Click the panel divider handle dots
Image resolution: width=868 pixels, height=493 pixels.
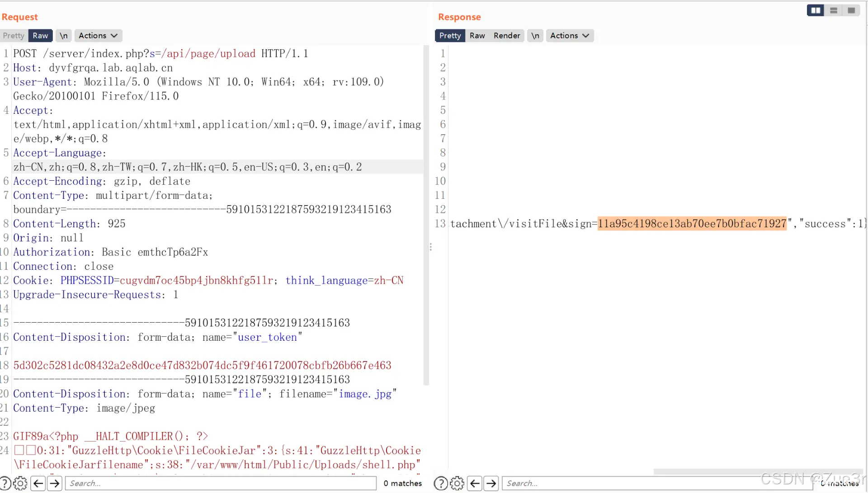(430, 247)
